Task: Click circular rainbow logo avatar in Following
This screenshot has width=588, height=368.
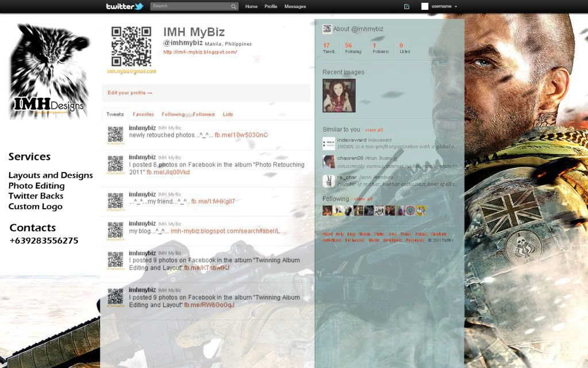Action: pyautogui.click(x=411, y=210)
